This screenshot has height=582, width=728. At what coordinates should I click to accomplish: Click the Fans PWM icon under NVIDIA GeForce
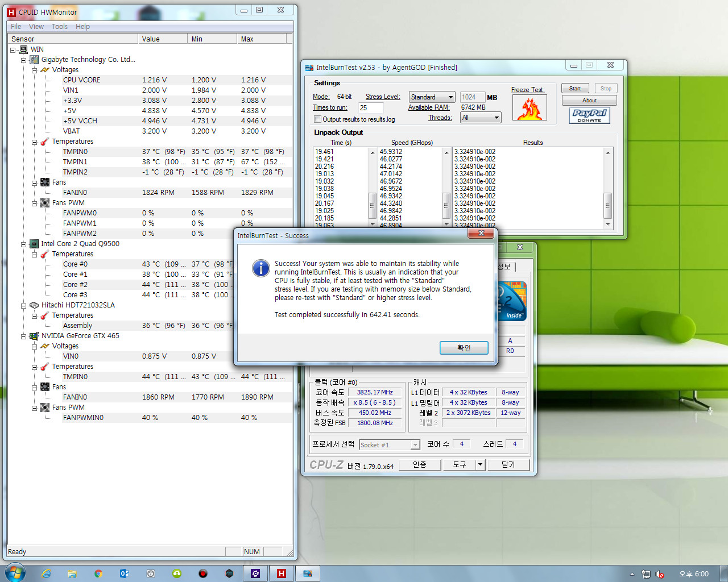(x=45, y=408)
